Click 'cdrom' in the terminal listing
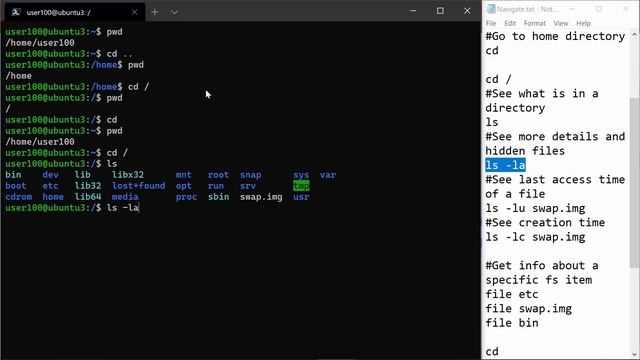Image resolution: width=640 pixels, height=360 pixels. (19, 197)
